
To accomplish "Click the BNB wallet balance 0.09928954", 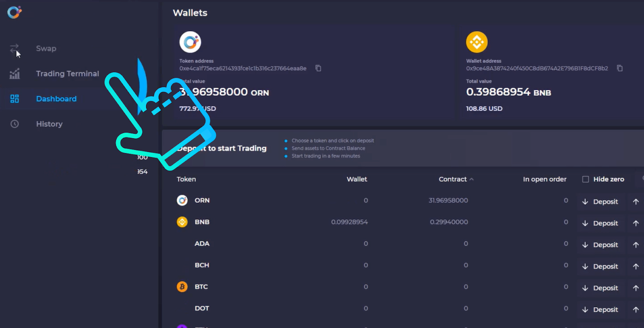I will [349, 222].
